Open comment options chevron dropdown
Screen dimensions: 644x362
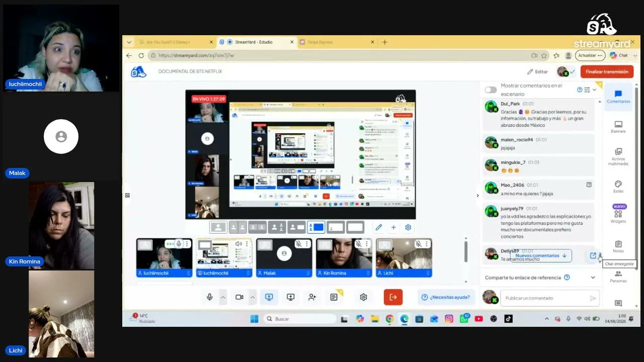[595, 89]
